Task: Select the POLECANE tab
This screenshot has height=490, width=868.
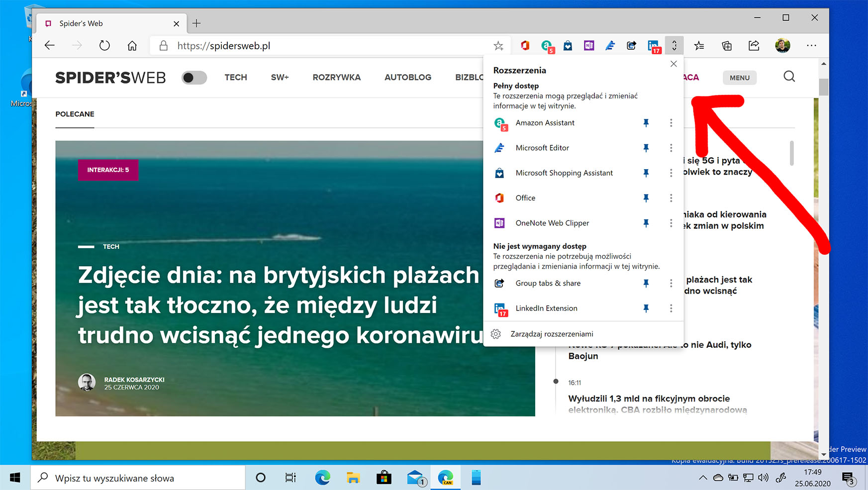Action: 75,114
